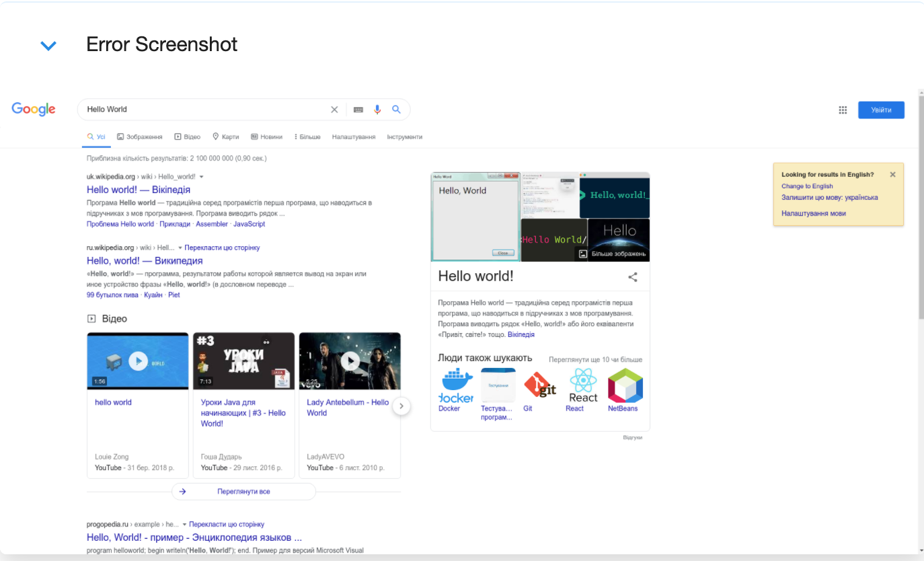Click the blue magnifier search icon
The height and width of the screenshot is (561, 924).
[x=397, y=110]
